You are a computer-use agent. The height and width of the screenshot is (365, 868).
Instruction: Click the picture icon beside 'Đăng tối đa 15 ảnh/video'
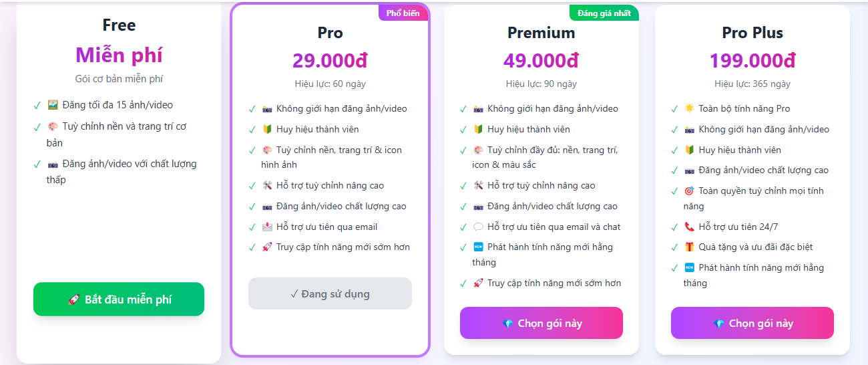pyautogui.click(x=53, y=105)
